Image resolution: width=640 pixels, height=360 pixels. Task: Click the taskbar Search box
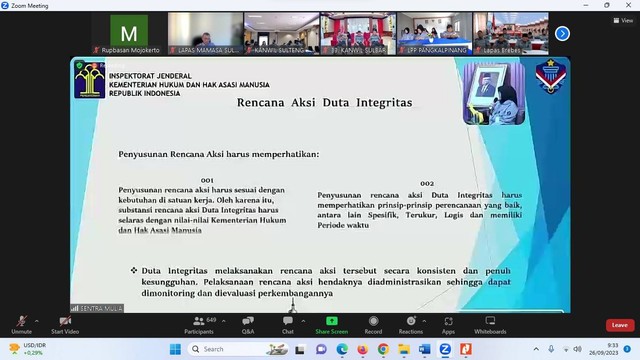click(238, 349)
